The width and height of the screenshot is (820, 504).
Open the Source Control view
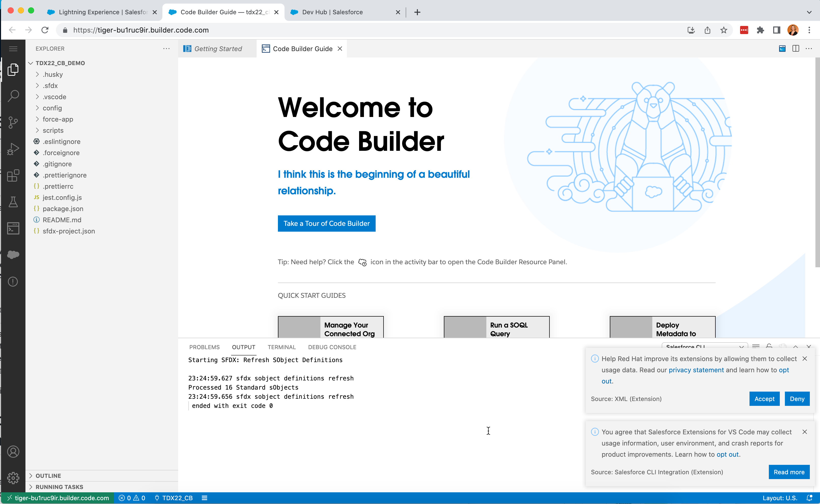tap(13, 122)
